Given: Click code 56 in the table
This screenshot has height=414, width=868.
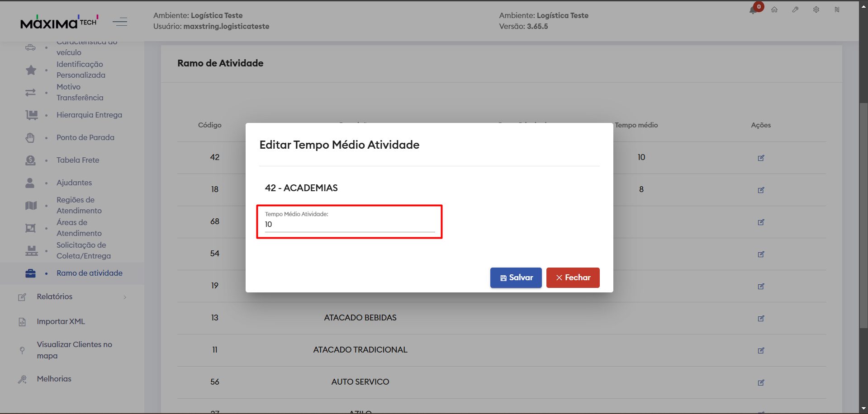Looking at the screenshot, I should (215, 382).
